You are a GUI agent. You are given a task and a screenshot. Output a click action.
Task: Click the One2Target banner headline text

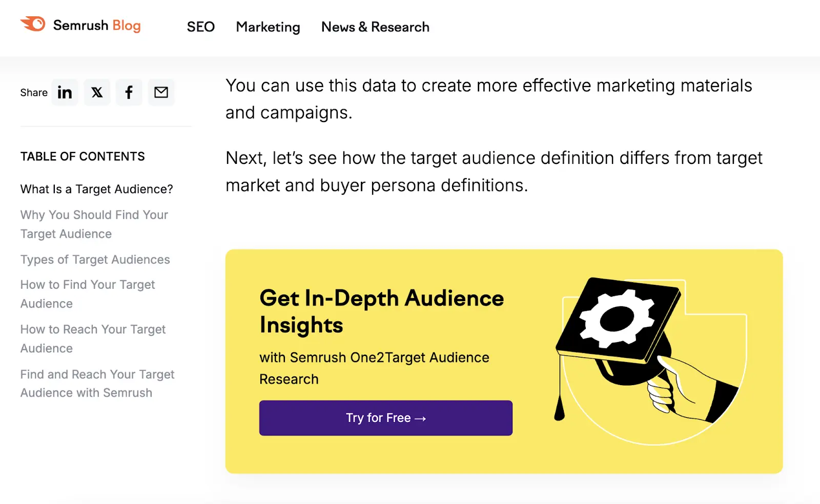381,311
